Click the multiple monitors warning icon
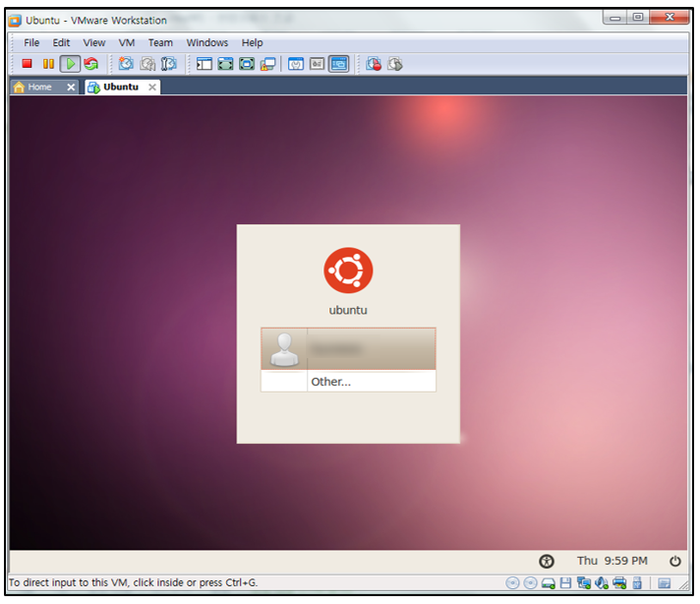Image resolution: width=700 pixels, height=604 pixels. click(x=267, y=64)
